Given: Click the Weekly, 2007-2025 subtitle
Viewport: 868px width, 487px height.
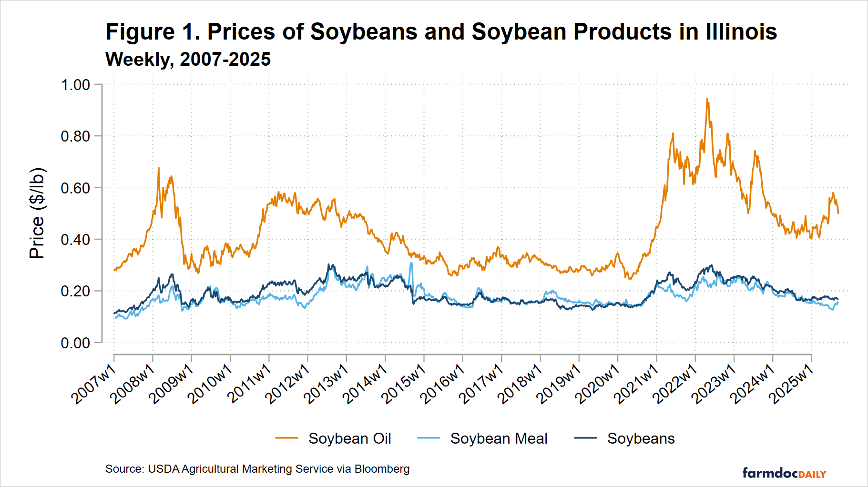Looking at the screenshot, I should (188, 60).
